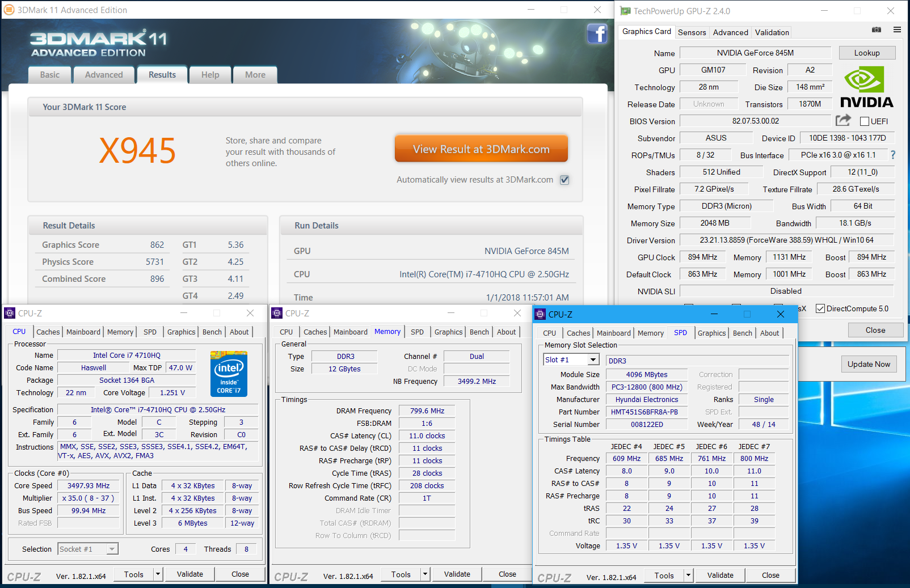Click the Driver Version field in GPU-Z
910x588 pixels.
(786, 240)
